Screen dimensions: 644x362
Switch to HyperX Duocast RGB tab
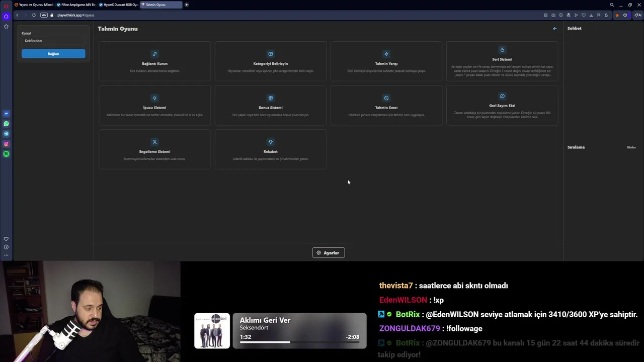[x=118, y=5]
